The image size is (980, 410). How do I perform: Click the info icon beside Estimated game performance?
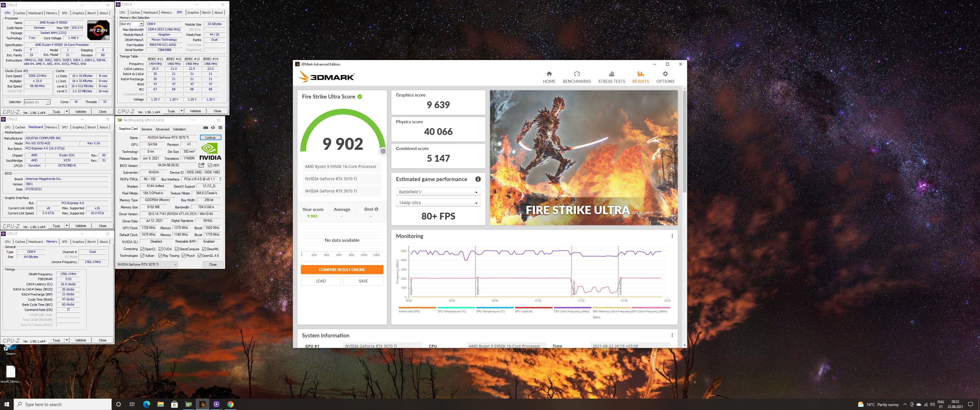point(478,179)
